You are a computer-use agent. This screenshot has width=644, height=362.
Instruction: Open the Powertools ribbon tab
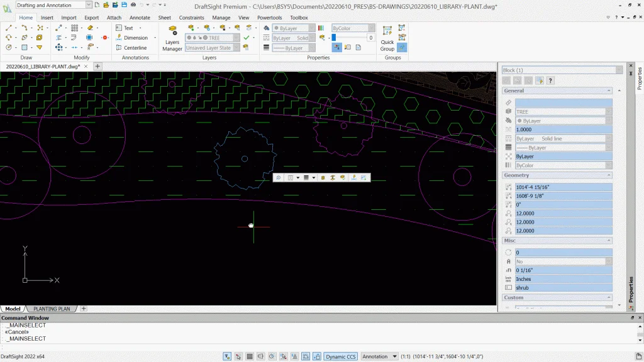click(x=270, y=18)
